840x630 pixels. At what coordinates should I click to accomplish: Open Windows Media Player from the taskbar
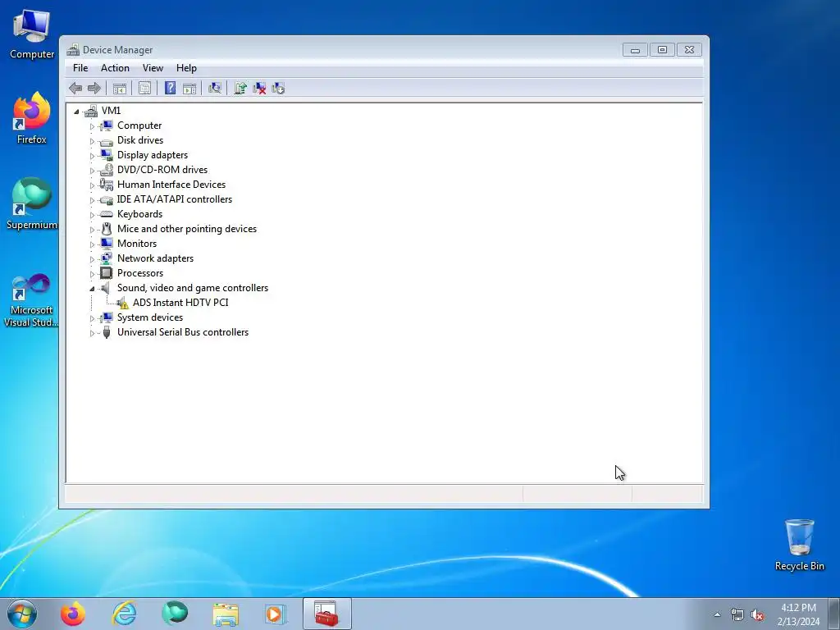point(276,614)
